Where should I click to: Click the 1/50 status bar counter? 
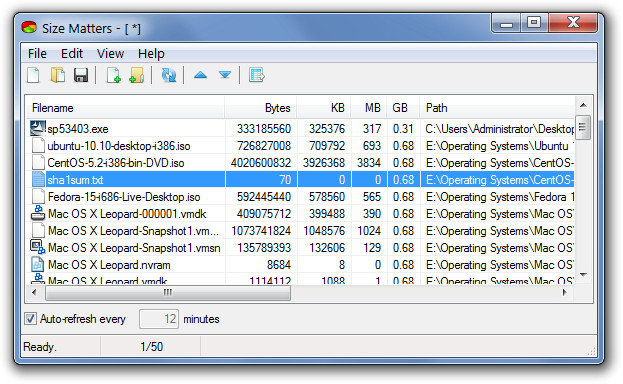[x=151, y=347]
